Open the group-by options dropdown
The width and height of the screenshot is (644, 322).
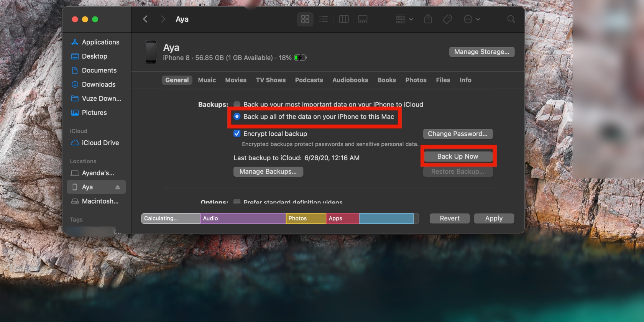point(404,19)
